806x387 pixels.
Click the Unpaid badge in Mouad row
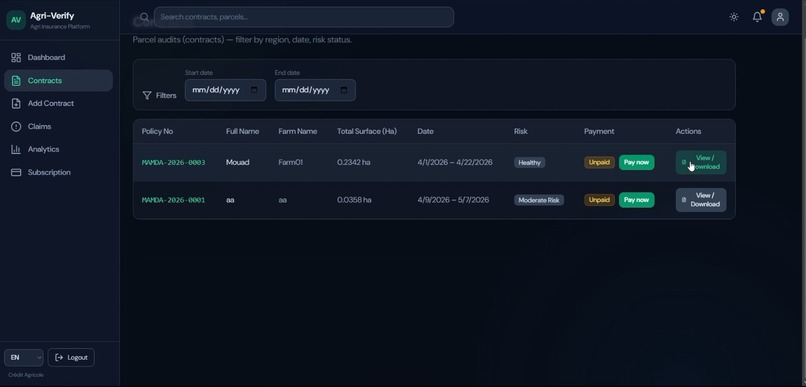(599, 162)
